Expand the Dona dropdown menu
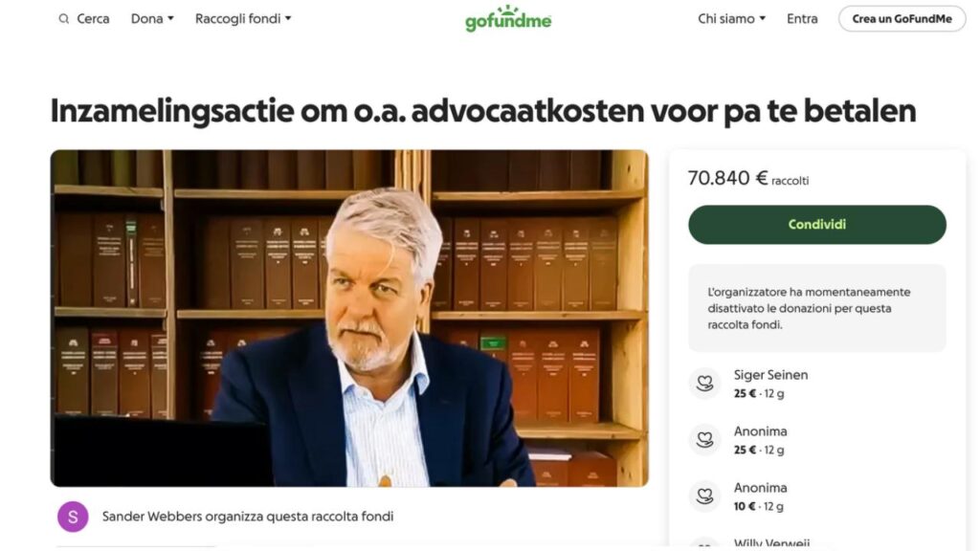The image size is (980, 551). click(x=152, y=19)
